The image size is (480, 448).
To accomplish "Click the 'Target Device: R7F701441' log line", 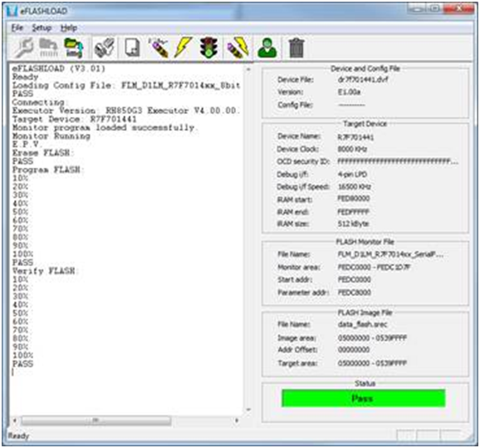I will (75, 119).
